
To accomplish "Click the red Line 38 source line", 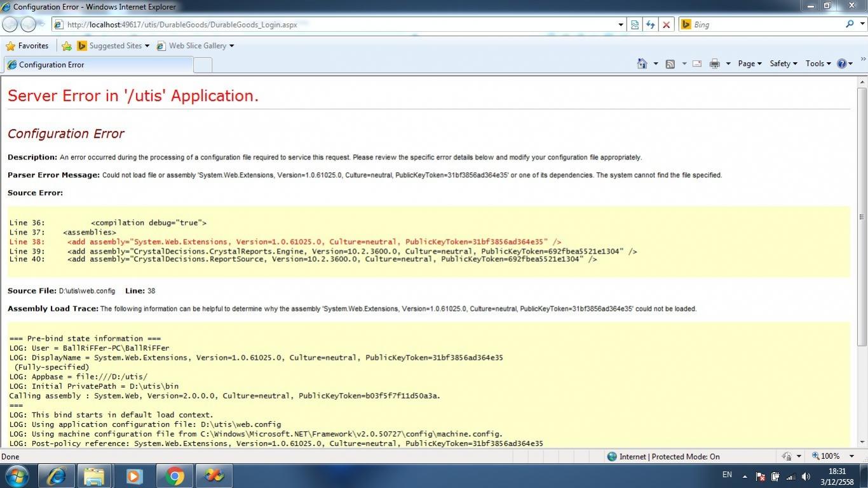I will (x=285, y=242).
